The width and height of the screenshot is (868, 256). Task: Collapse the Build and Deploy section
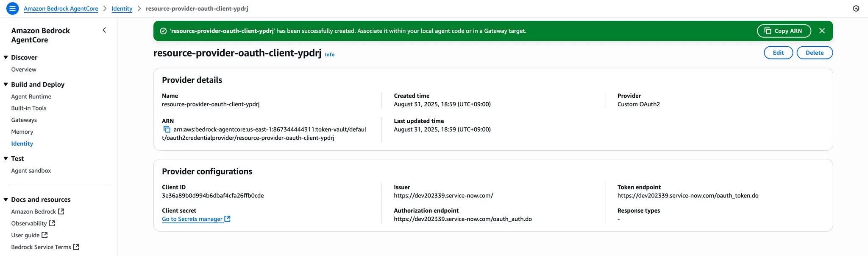[6, 84]
